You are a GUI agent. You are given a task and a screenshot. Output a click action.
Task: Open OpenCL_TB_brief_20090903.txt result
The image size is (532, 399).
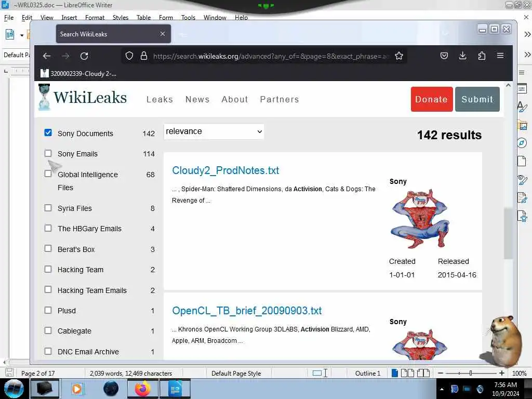tap(247, 311)
